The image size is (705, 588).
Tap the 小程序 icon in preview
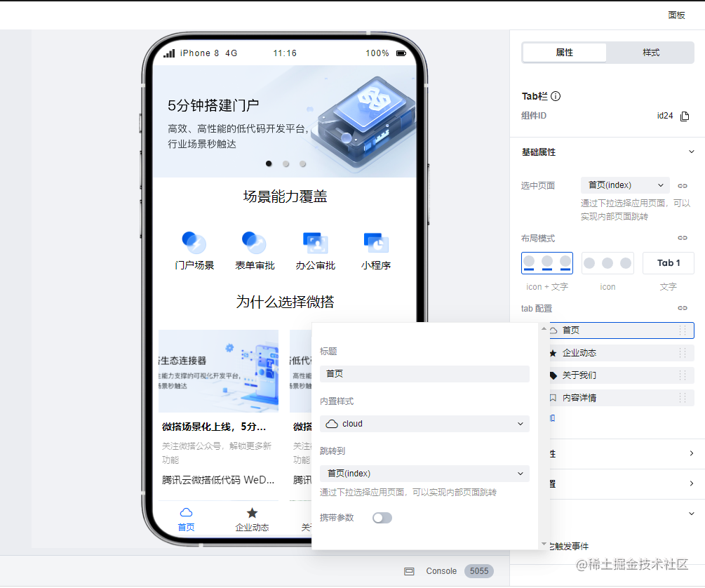pos(376,243)
